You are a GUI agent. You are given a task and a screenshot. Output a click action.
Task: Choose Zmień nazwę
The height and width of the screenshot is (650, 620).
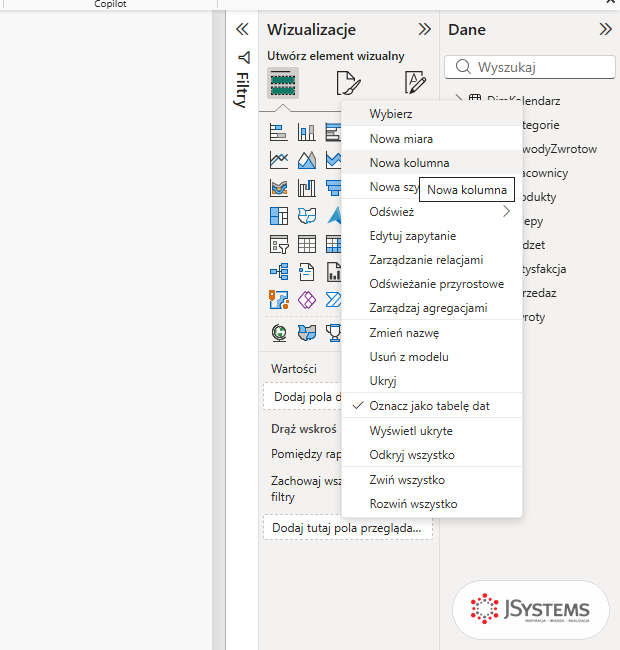[x=431, y=332]
